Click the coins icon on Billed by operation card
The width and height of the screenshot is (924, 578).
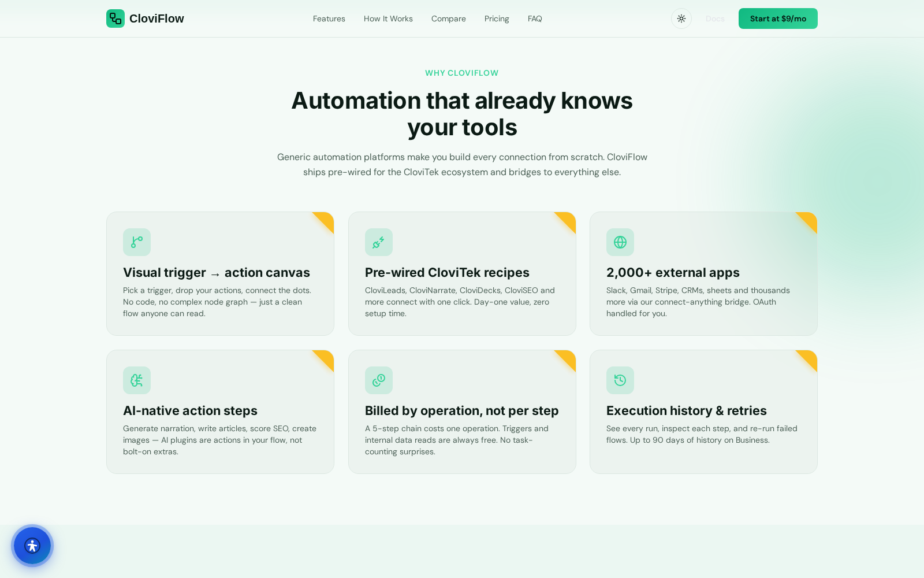[379, 380]
